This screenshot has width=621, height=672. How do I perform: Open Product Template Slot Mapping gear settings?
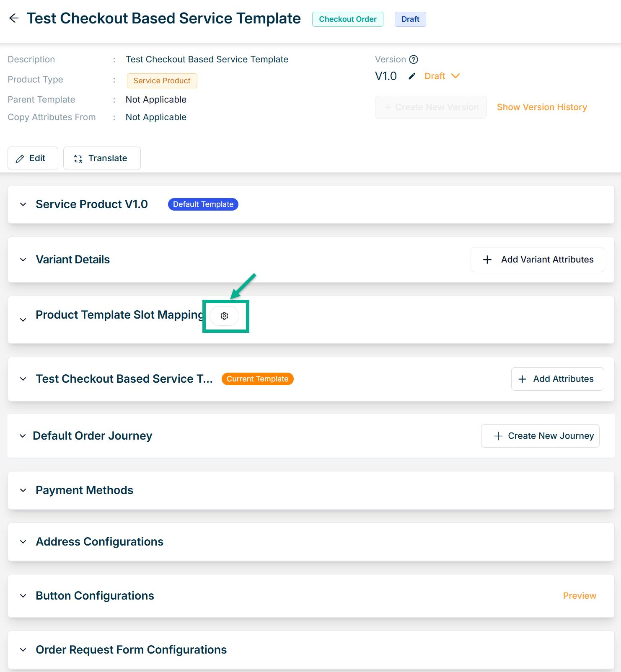[x=225, y=316]
